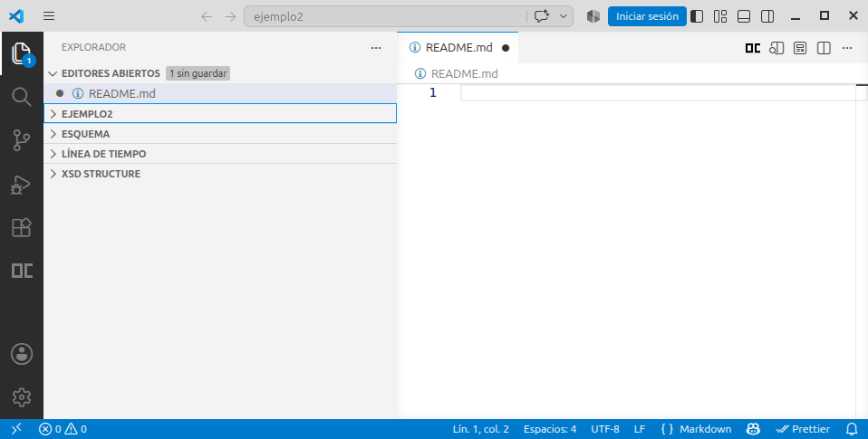Viewport: 868px width, 439px height.
Task: Select README.md in open editors list
Action: coord(220,93)
